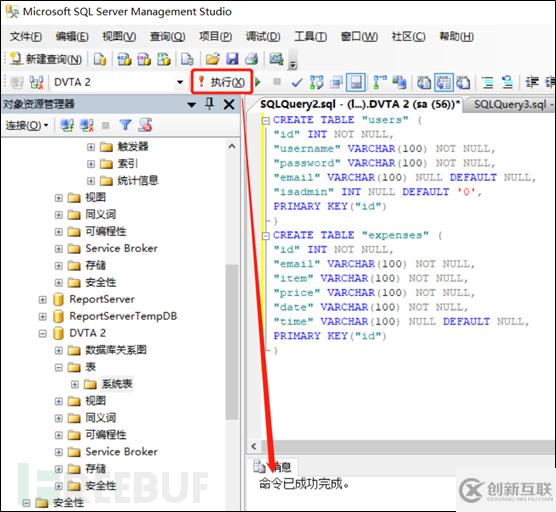Screen dimensions: 556x512
Task: Open the Query Options dialog icon
Action: (336, 83)
